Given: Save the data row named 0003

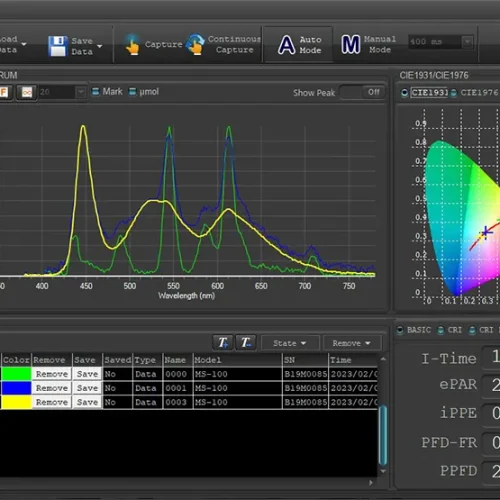Looking at the screenshot, I should 87,402.
